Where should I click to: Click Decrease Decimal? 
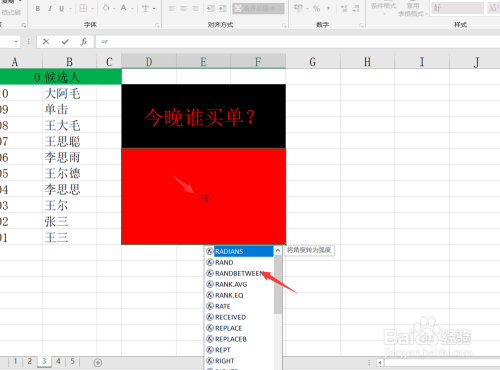(356, 9)
